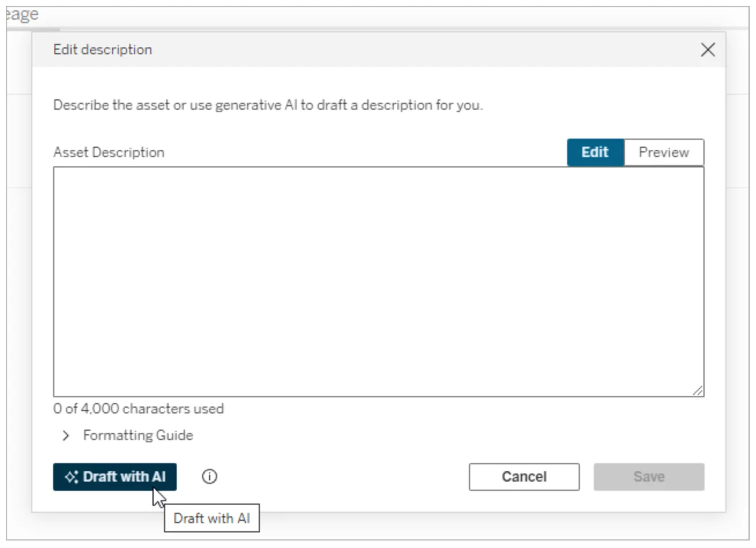The image size is (756, 548).
Task: Expand the Formatting Guide section
Action: pos(127,435)
